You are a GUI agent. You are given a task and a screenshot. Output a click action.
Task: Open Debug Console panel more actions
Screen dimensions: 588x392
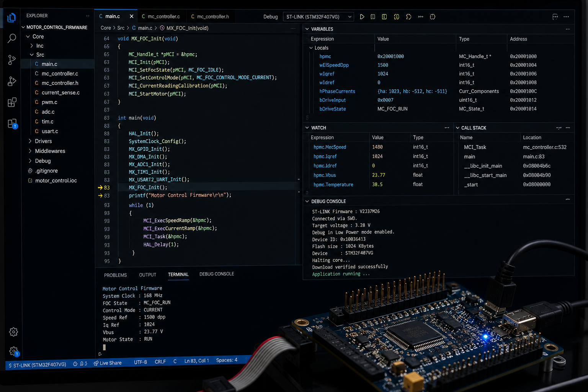click(568, 199)
